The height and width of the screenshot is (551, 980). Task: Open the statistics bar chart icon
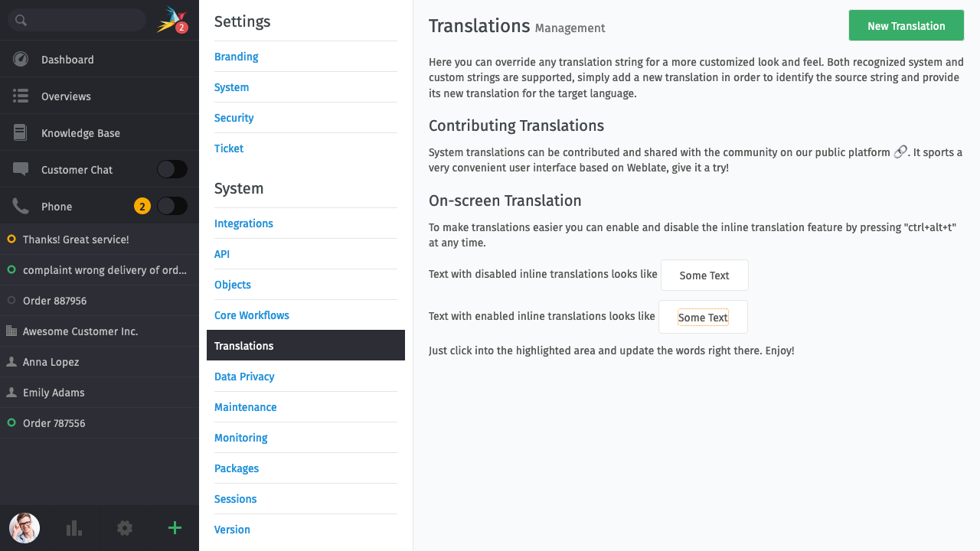(x=74, y=528)
